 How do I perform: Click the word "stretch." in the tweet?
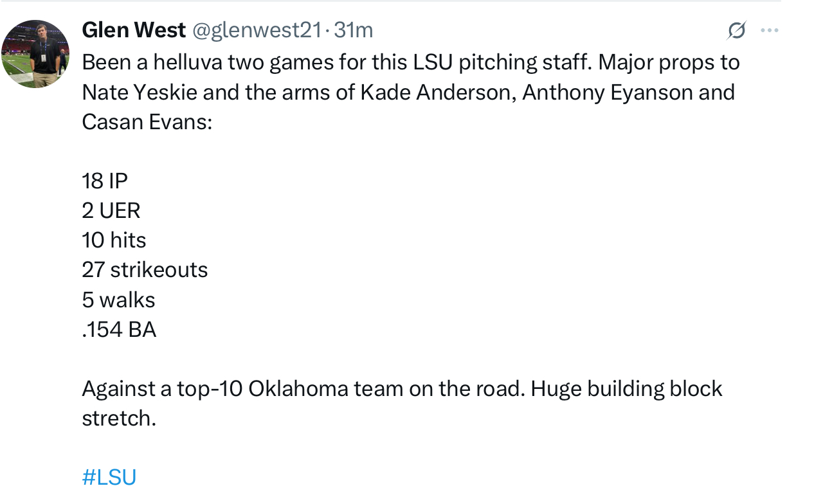[x=119, y=418]
